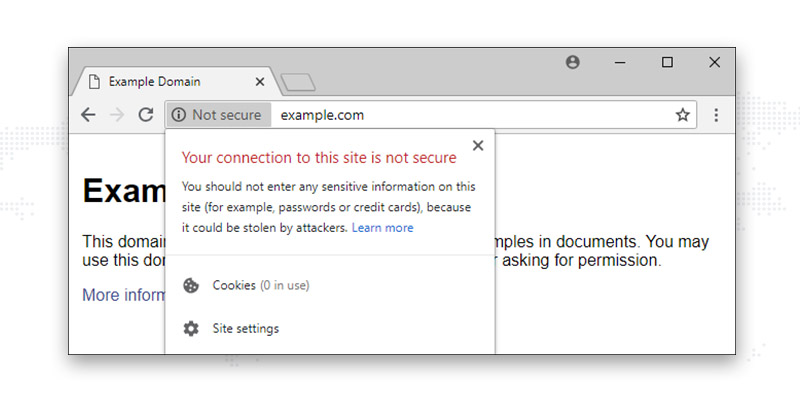This screenshot has width=800, height=400.
Task: Dismiss the security info popup
Action: tap(478, 145)
